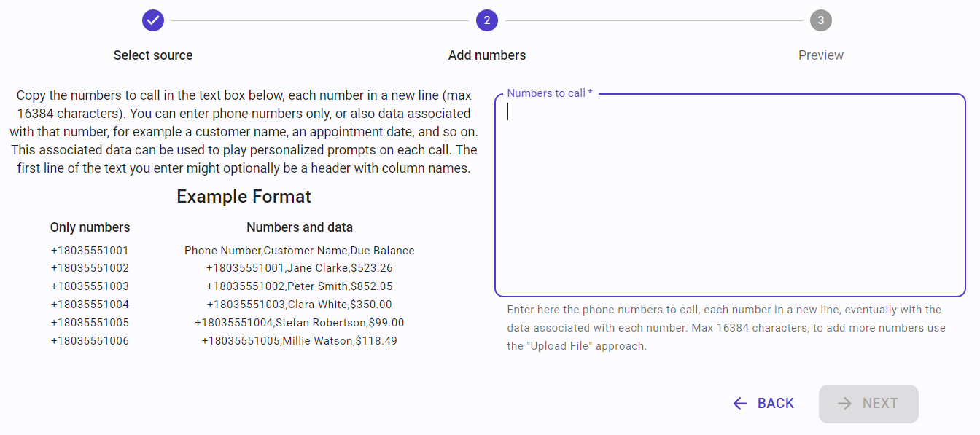Click the Jane Clarke example row
Viewport: 980px width, 435px height.
[x=300, y=268]
